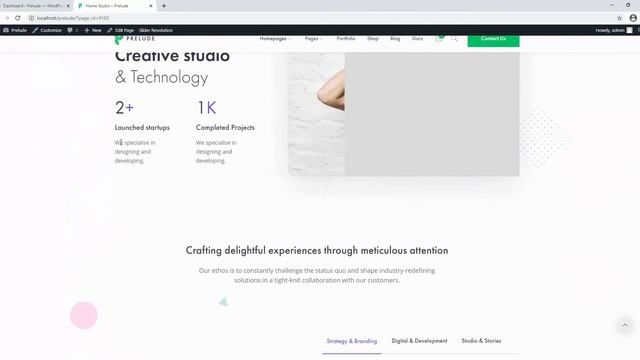The image size is (640, 360).
Task: Open Prelude site menu in admin bar
Action: 15,30
